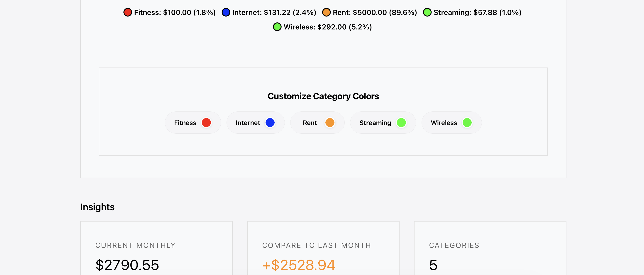
Task: Click the Rent category label pill
Action: (x=310, y=123)
